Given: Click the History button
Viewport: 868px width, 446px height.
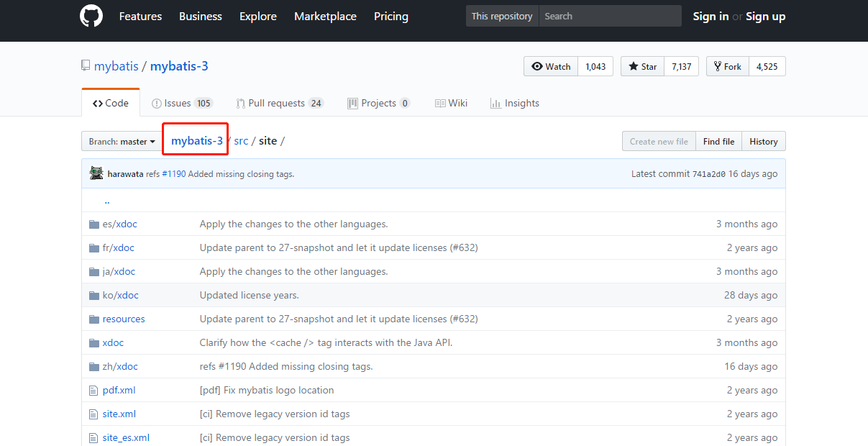Looking at the screenshot, I should click(764, 142).
